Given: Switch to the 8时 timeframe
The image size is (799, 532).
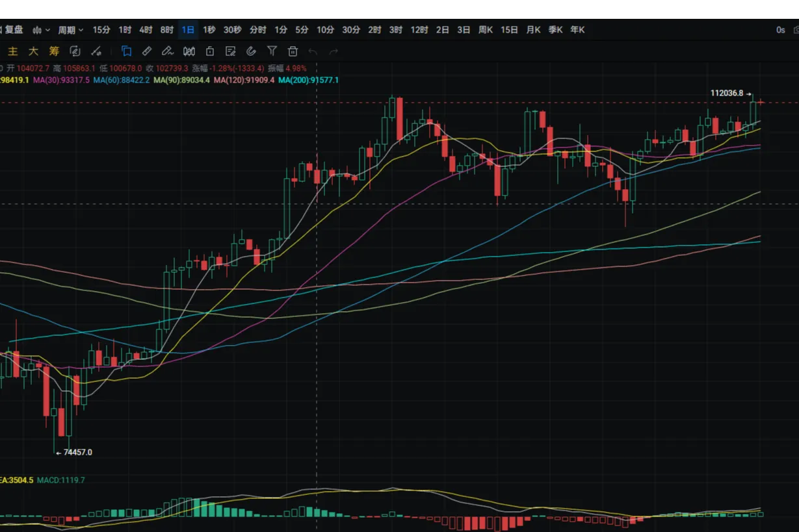Looking at the screenshot, I should (167, 30).
